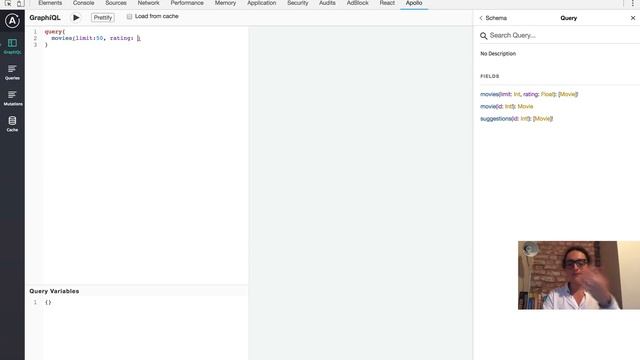Click the GraphiQL title text
This screenshot has height=360, width=640.
[x=45, y=18]
